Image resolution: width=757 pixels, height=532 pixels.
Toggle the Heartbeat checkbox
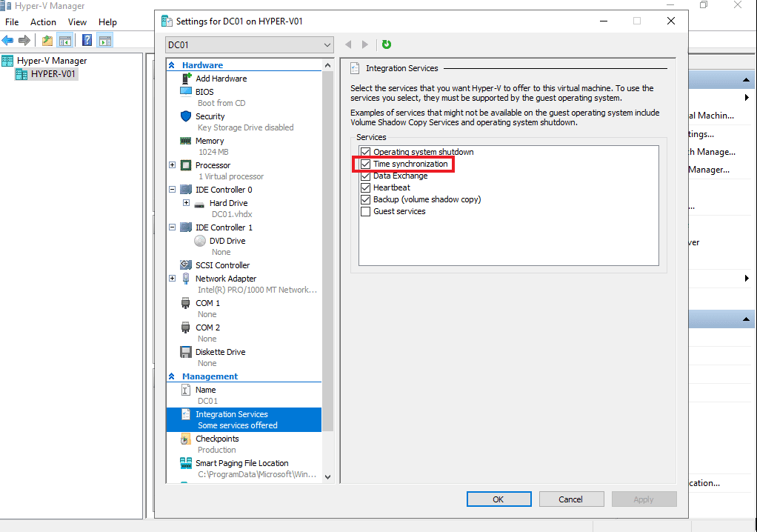pyautogui.click(x=365, y=187)
